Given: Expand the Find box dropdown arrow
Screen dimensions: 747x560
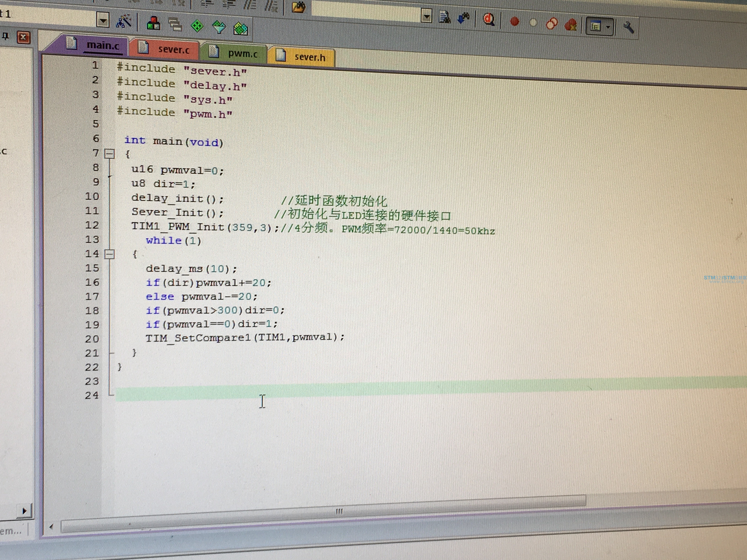Looking at the screenshot, I should [x=427, y=16].
